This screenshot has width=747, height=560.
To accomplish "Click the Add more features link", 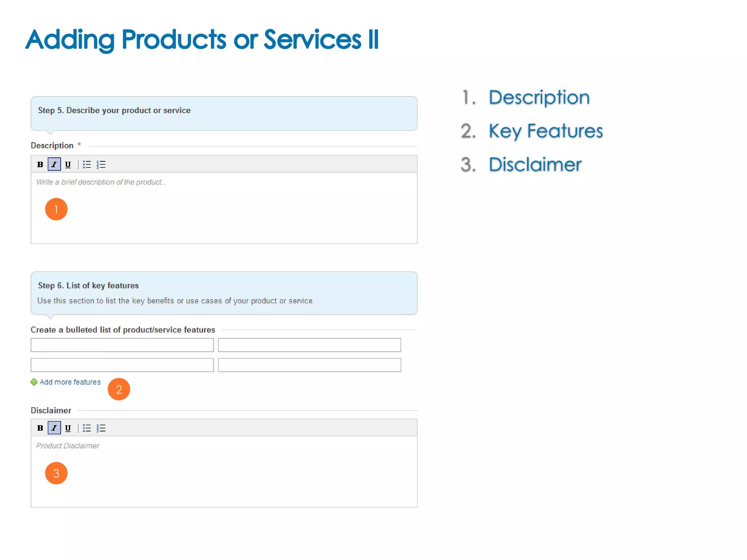I will pyautogui.click(x=70, y=382).
